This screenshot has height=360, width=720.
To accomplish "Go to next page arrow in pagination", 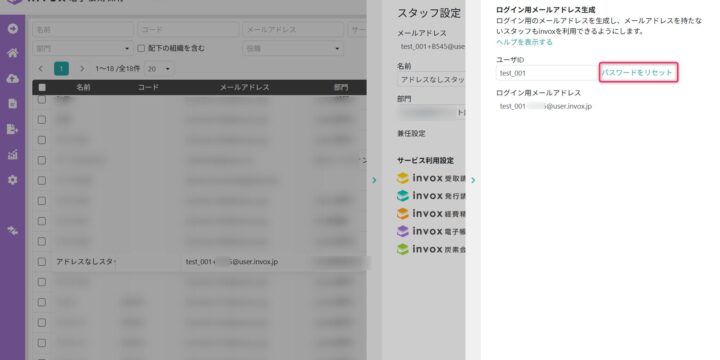I will [x=82, y=69].
